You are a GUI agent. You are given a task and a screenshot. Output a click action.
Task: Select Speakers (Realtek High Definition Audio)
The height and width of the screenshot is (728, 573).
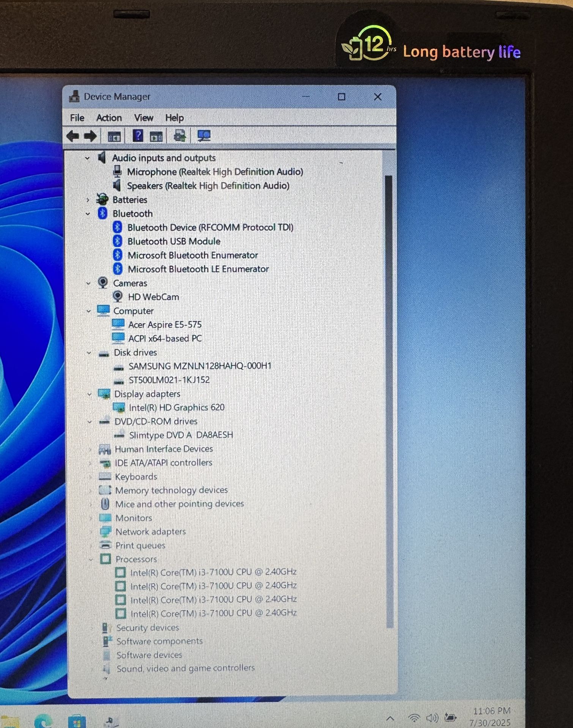coord(208,186)
